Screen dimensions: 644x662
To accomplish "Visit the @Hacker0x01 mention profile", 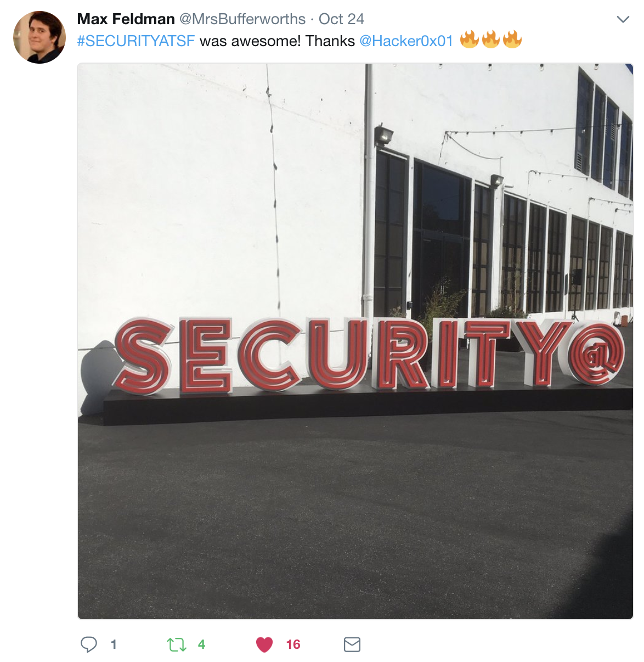I will [x=406, y=41].
